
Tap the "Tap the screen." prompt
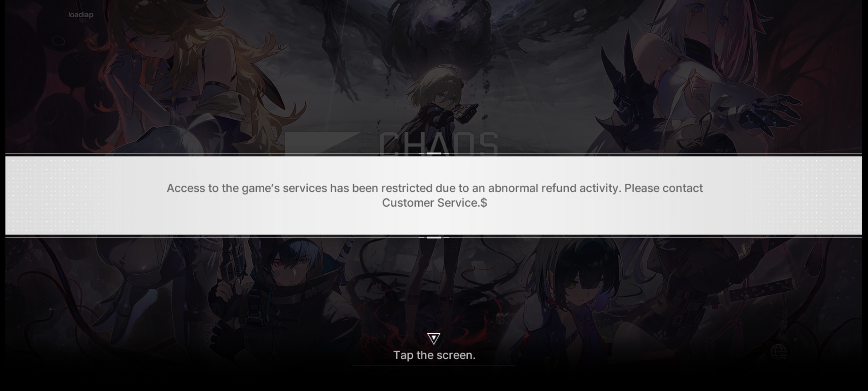tap(434, 355)
